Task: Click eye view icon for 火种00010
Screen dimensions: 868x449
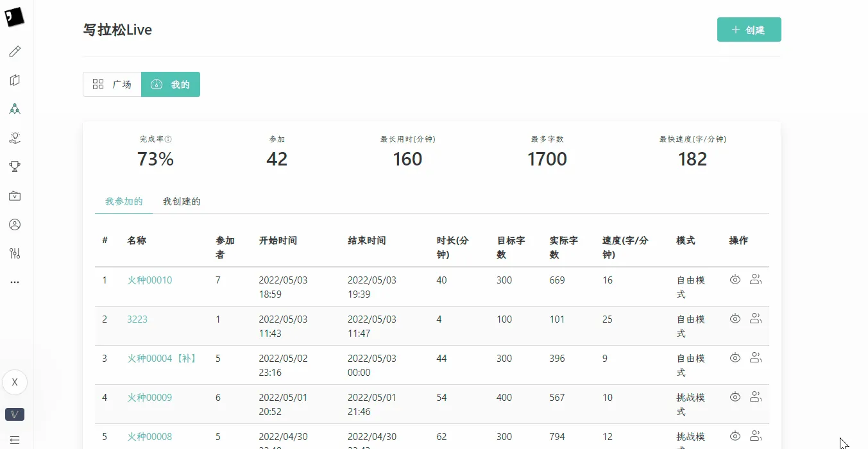Action: click(x=735, y=280)
